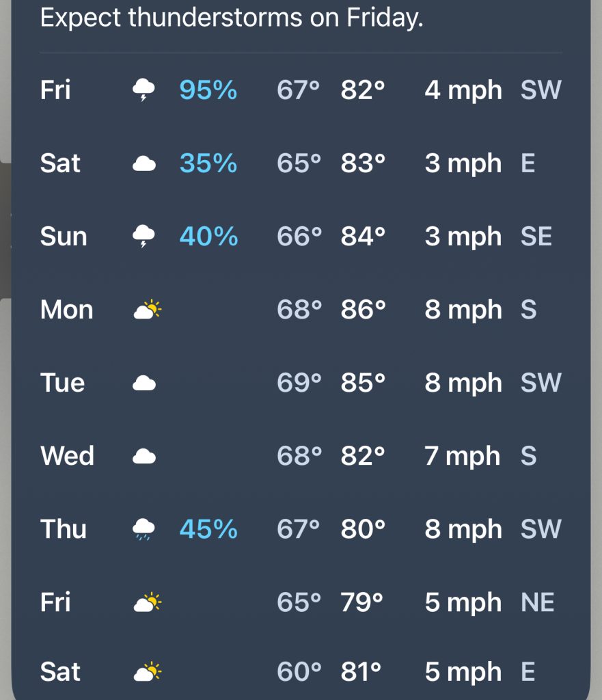
Task: Select the Thu day label
Action: click(64, 530)
